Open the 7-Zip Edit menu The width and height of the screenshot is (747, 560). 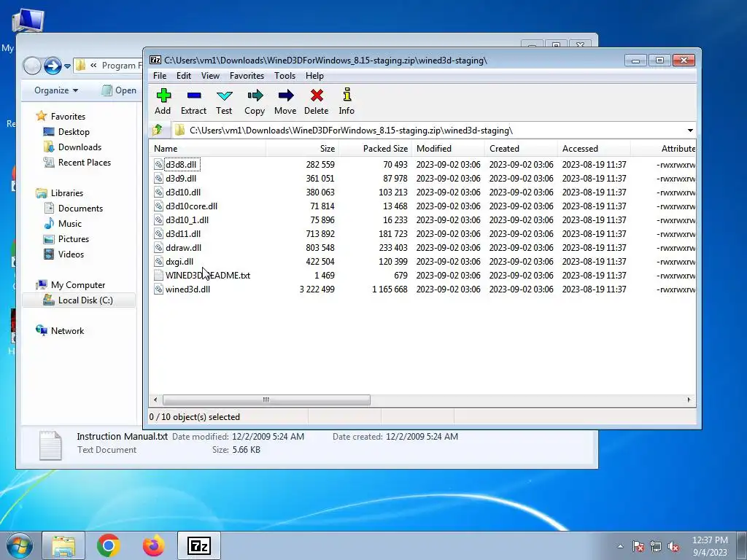click(x=183, y=76)
